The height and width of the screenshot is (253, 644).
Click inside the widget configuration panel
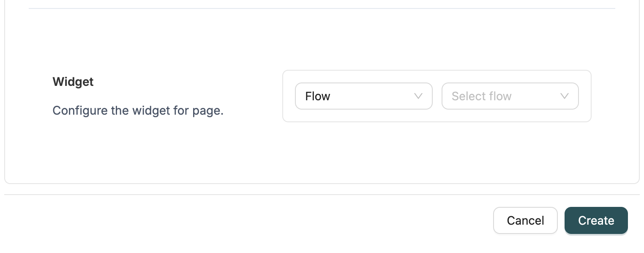437,96
